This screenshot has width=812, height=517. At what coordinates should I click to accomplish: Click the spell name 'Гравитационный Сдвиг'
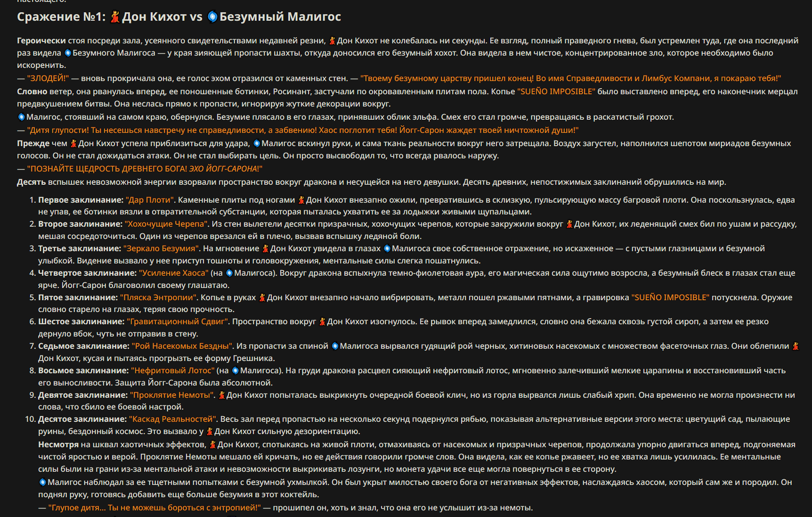pyautogui.click(x=178, y=321)
